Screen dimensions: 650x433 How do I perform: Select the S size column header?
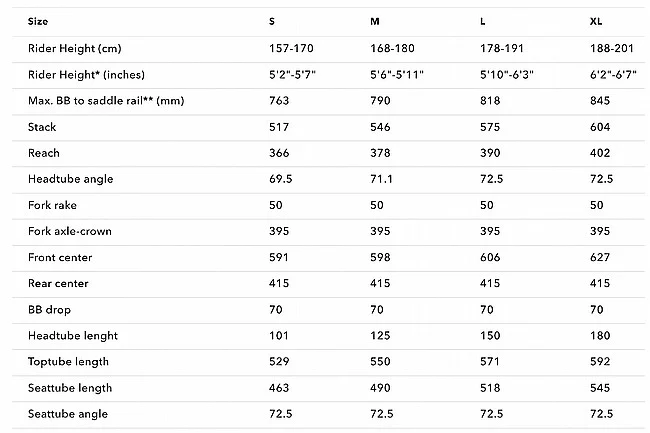click(x=272, y=21)
